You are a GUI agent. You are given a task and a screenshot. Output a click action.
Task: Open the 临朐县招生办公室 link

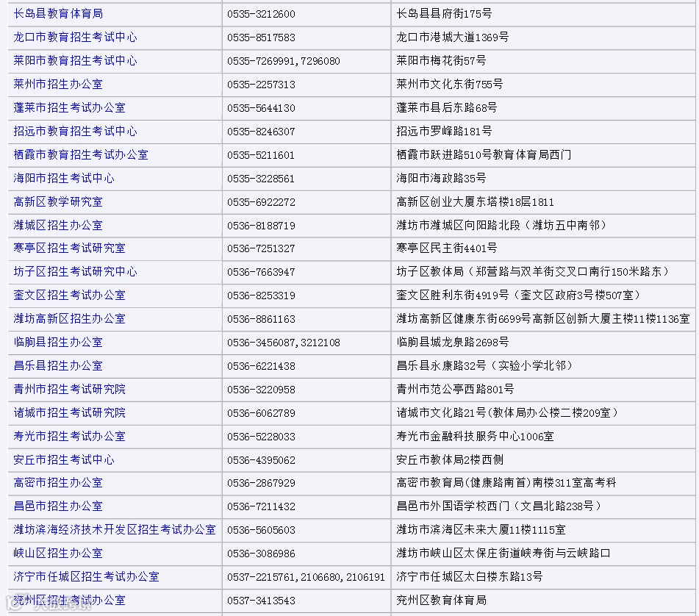[58, 343]
